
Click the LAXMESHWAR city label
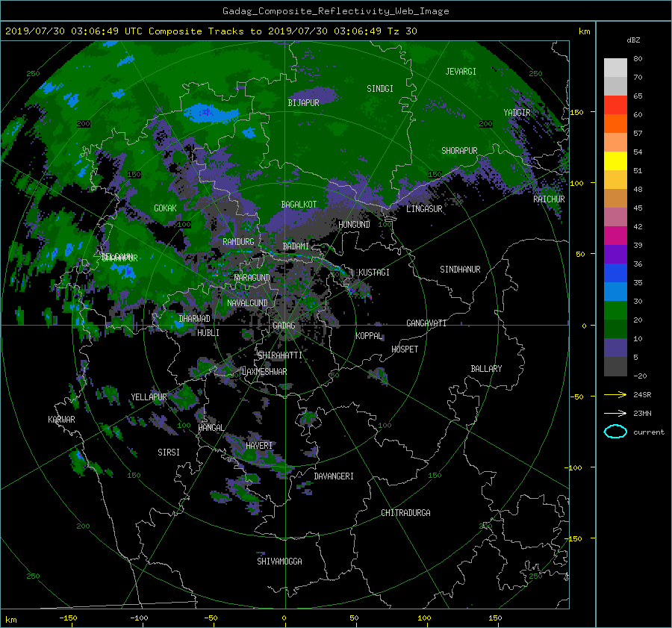click(x=264, y=372)
